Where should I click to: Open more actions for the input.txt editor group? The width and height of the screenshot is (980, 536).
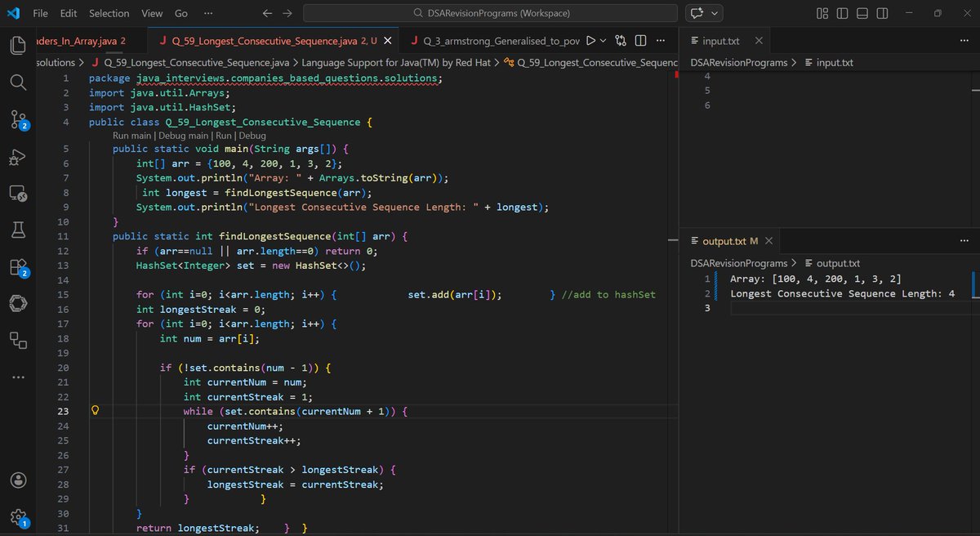964,41
